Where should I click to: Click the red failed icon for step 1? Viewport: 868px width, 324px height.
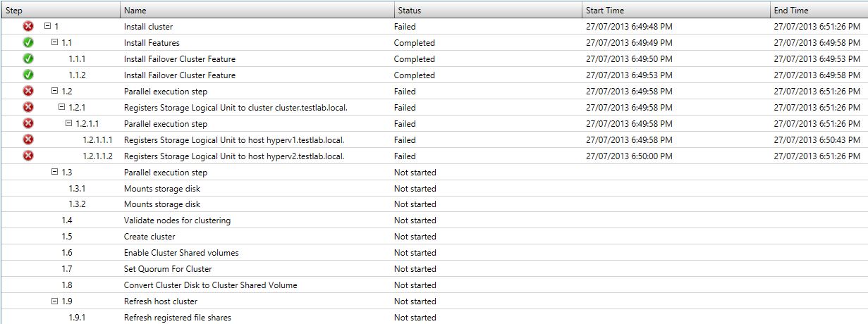(x=28, y=26)
